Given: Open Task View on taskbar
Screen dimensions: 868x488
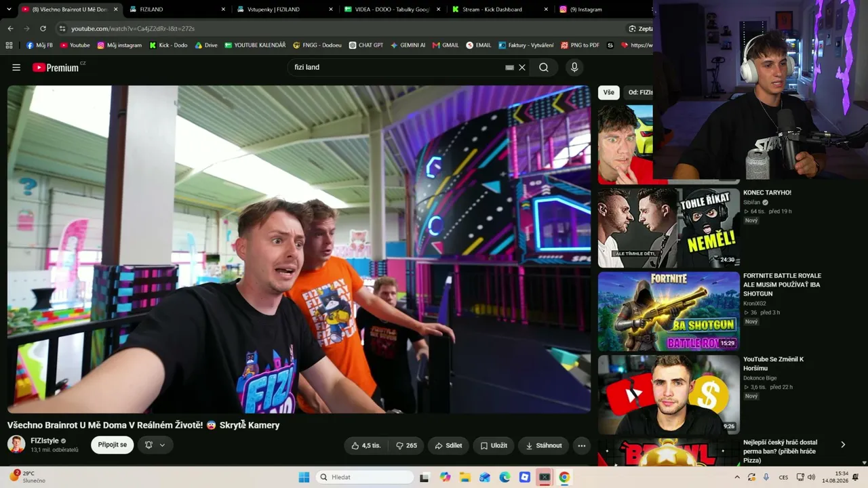Looking at the screenshot, I should tap(425, 477).
